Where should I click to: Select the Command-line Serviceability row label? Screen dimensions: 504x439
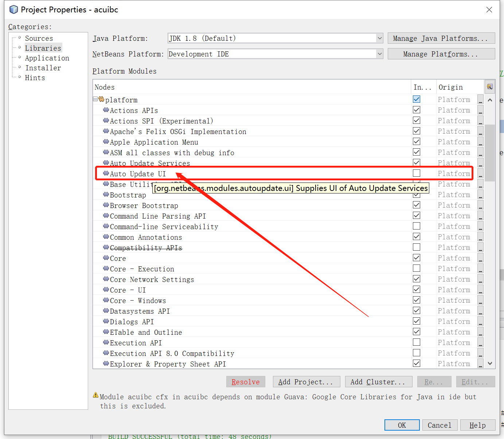164,227
